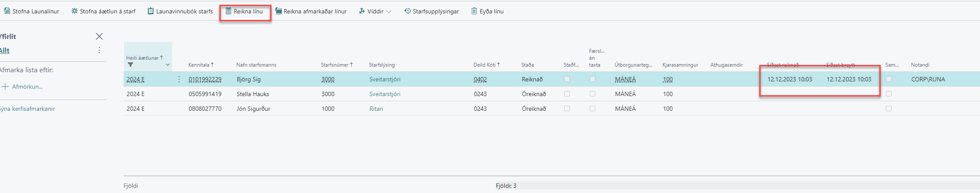The width and height of the screenshot is (980, 193).
Task: Click the Eyða línu trash icon
Action: [474, 11]
